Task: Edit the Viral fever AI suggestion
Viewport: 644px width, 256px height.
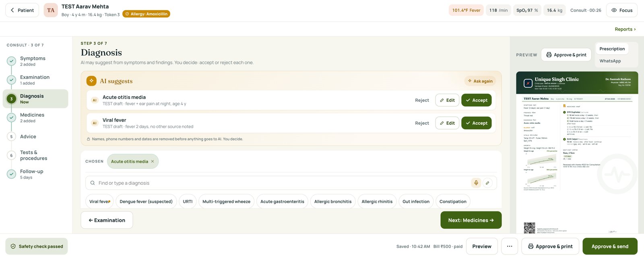Action: [447, 123]
